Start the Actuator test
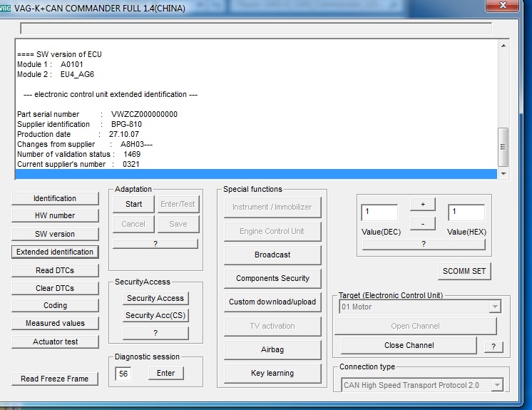The height and width of the screenshot is (410, 532). [x=55, y=342]
